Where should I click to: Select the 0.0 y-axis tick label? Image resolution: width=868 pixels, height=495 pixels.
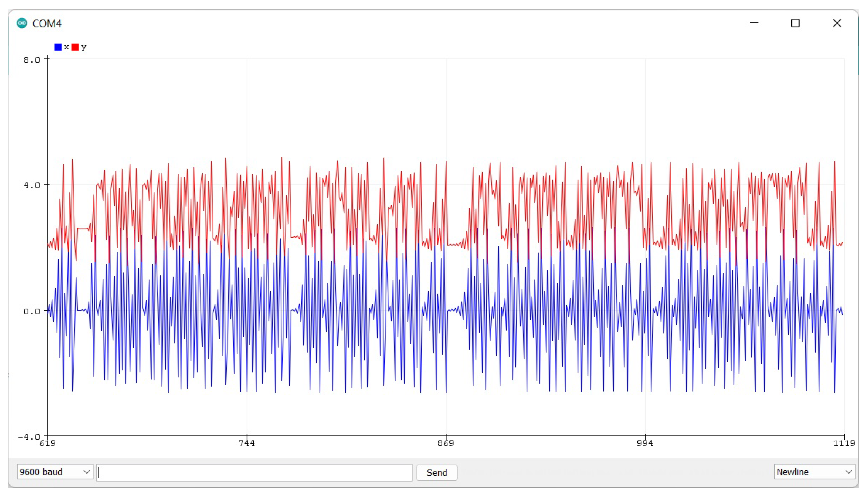(x=31, y=311)
